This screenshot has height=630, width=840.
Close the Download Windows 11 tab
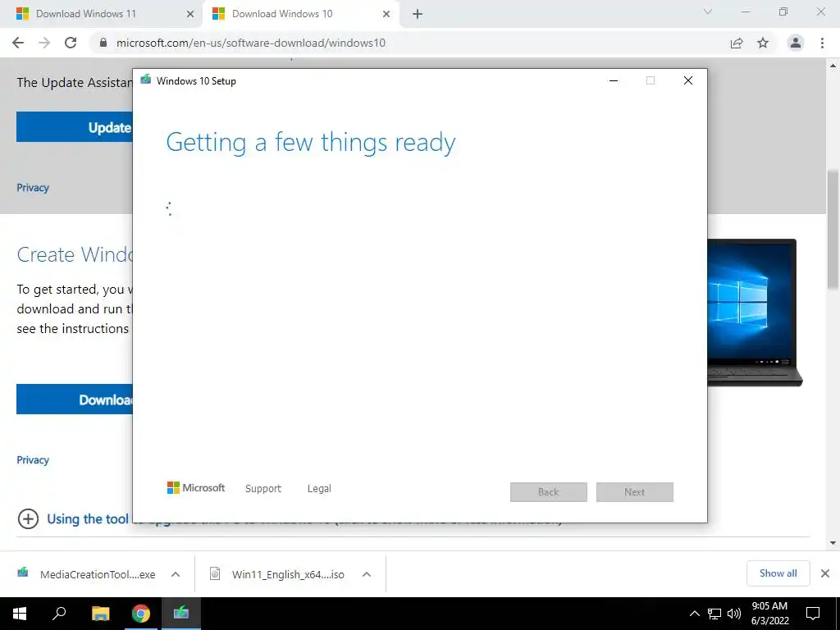[190, 14]
